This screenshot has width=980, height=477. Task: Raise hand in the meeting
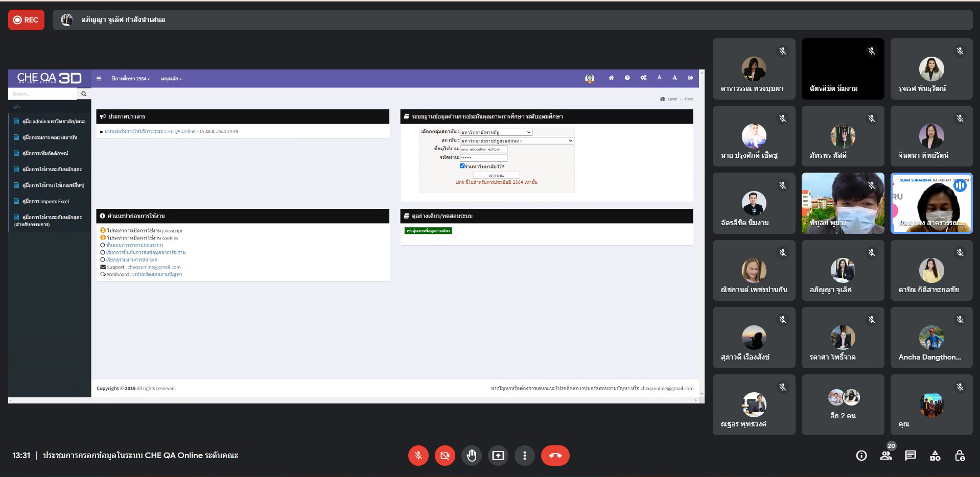(471, 456)
